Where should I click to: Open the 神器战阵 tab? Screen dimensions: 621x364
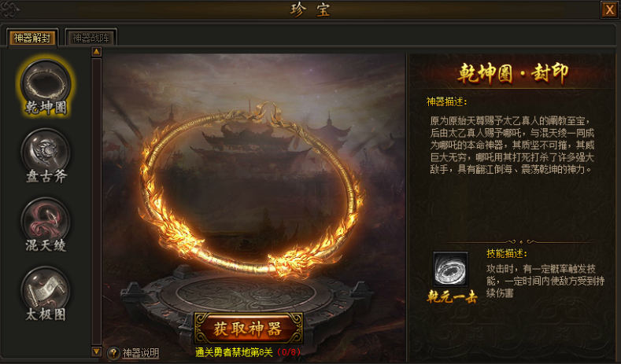tap(91, 38)
